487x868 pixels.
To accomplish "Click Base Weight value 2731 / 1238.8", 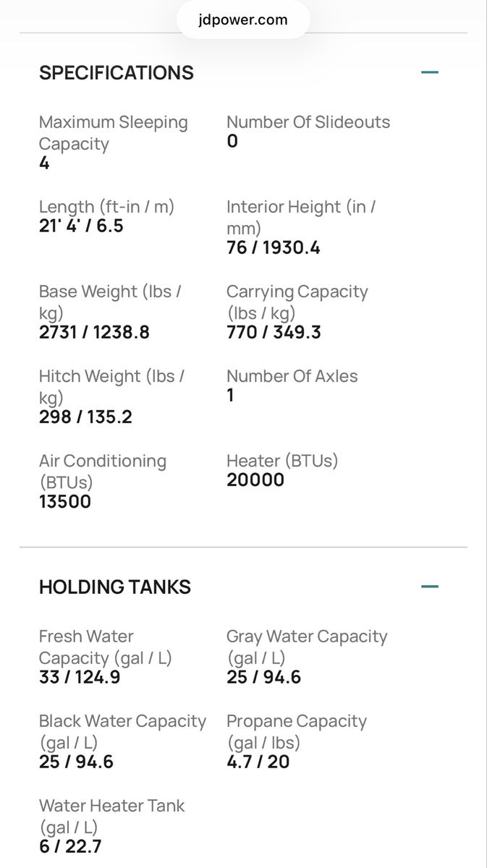I will coord(95,333).
